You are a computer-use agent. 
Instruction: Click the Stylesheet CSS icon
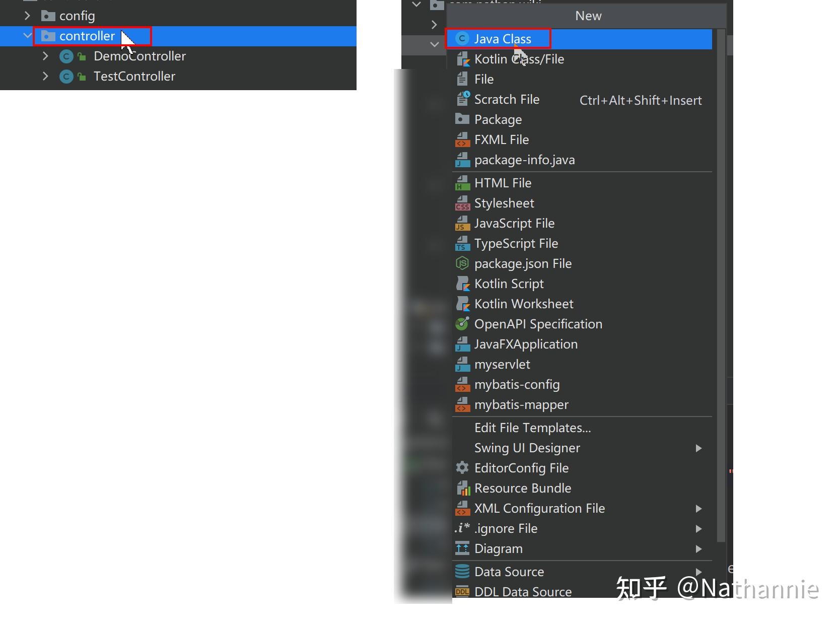(x=462, y=203)
